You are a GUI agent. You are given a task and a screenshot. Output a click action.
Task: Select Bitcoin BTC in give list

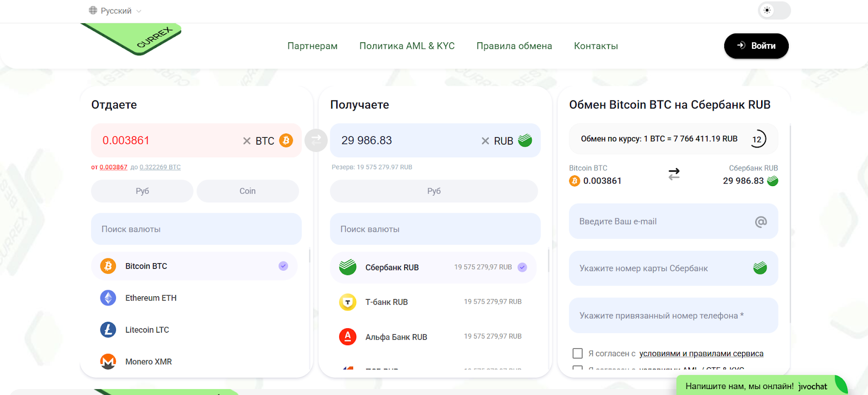coord(194,266)
